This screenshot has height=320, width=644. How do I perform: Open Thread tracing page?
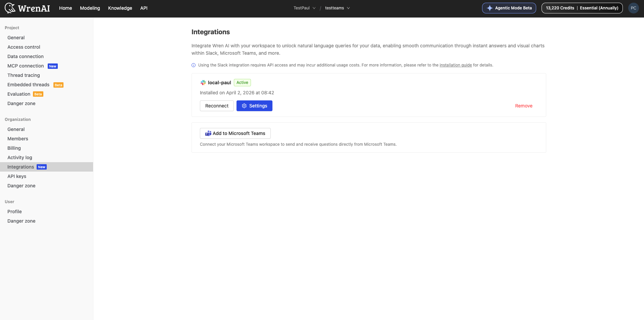(46, 75)
